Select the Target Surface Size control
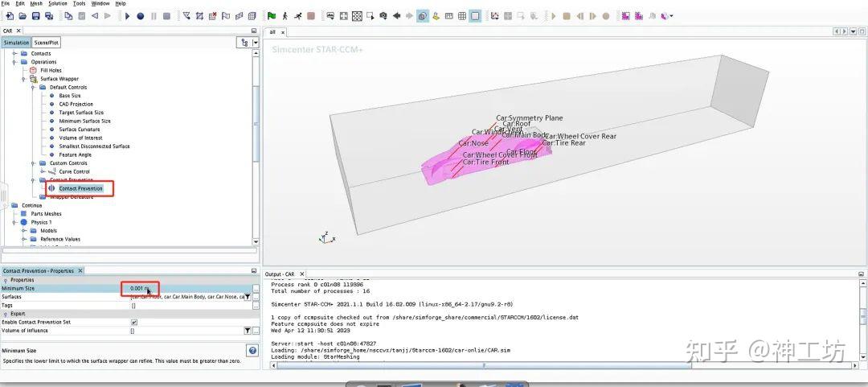868x387 pixels. coord(81,113)
